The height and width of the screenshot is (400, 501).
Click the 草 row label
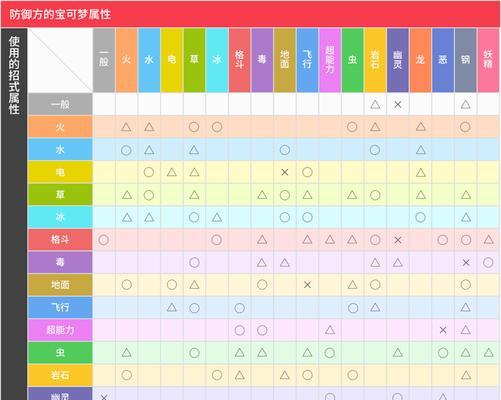click(x=60, y=194)
